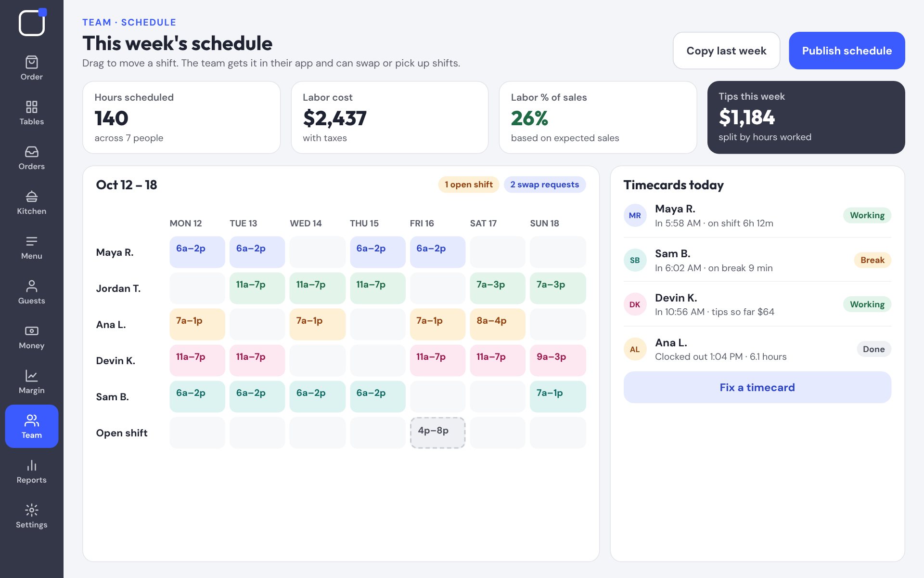The image size is (924, 578).
Task: Click Ana L.'s AL avatar
Action: click(x=635, y=349)
